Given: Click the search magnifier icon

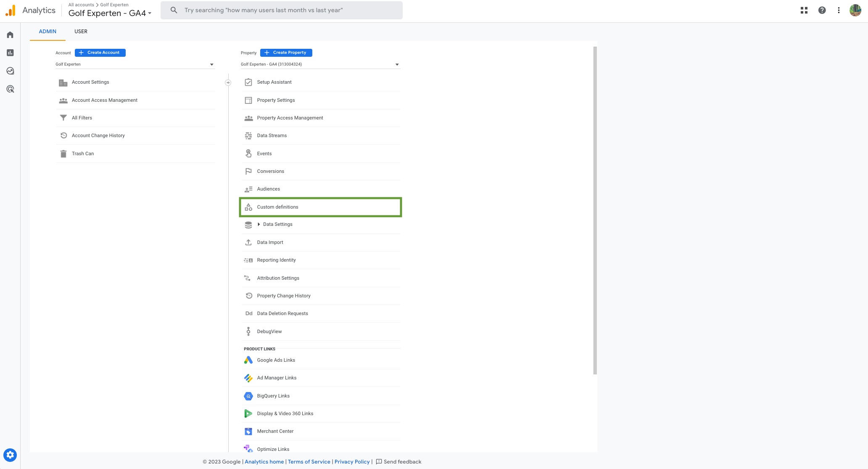Looking at the screenshot, I should 174,10.
